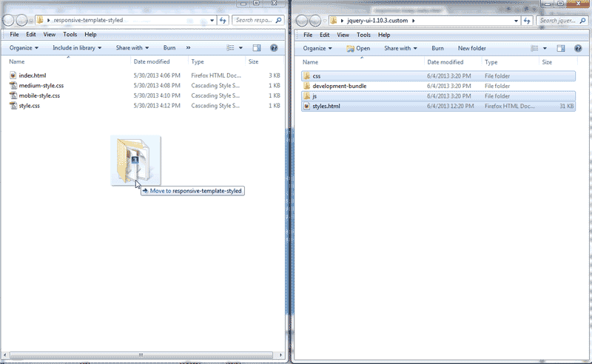The width and height of the screenshot is (592, 364).
Task: Open Share with dropdown in jquery window
Action: (x=400, y=48)
